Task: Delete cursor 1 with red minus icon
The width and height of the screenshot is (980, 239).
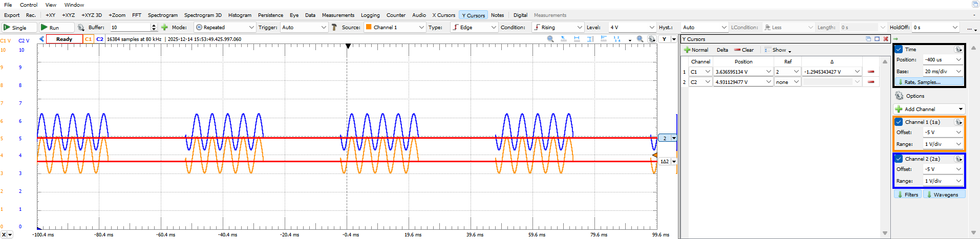Action: 870,72
